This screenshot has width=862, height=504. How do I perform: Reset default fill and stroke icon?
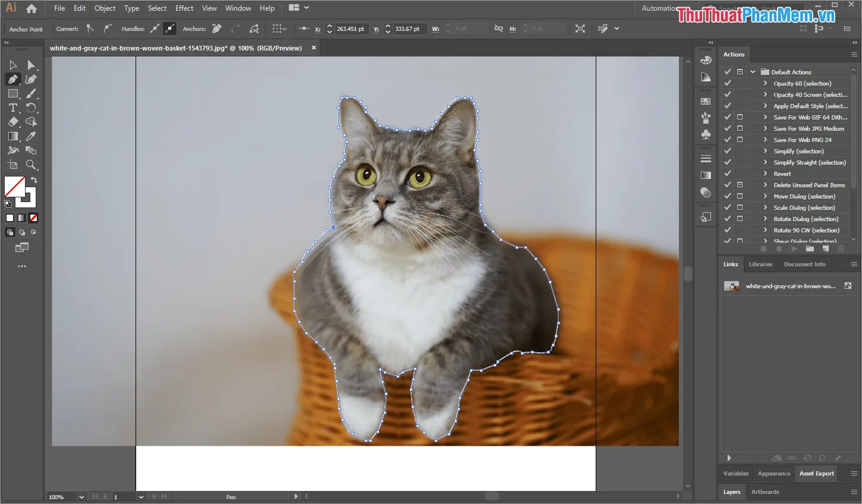click(x=8, y=204)
